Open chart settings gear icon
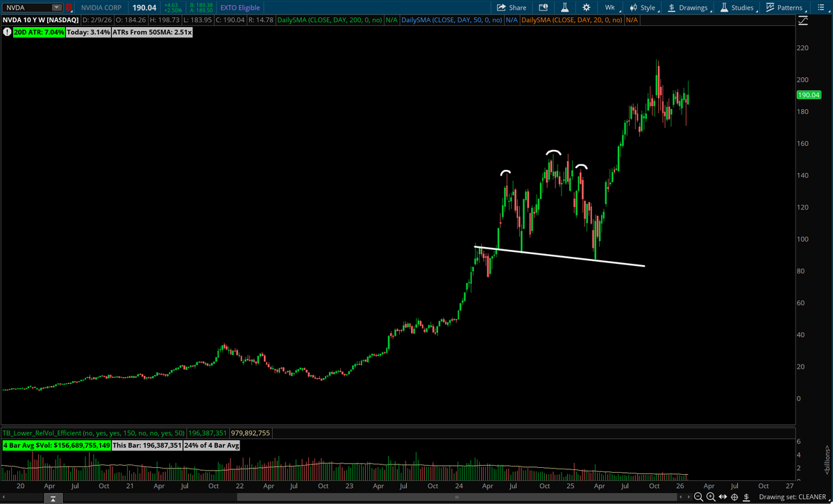Viewport: 833px width, 504px height. pos(587,8)
